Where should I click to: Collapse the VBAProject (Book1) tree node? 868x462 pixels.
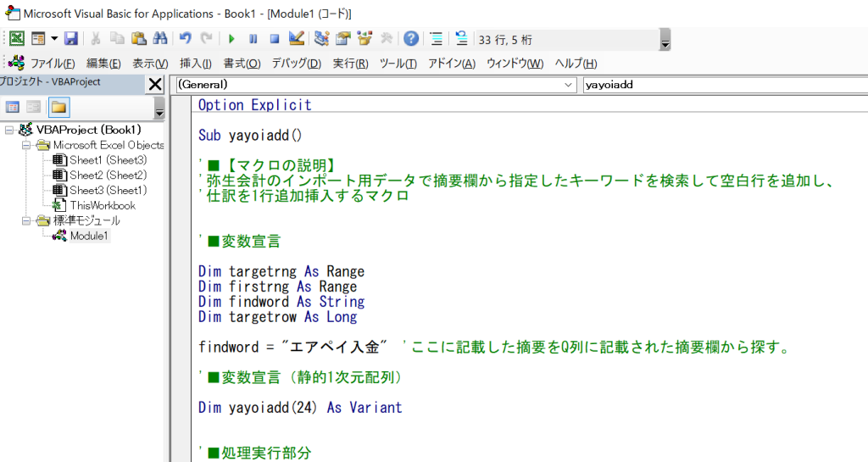pyautogui.click(x=9, y=130)
